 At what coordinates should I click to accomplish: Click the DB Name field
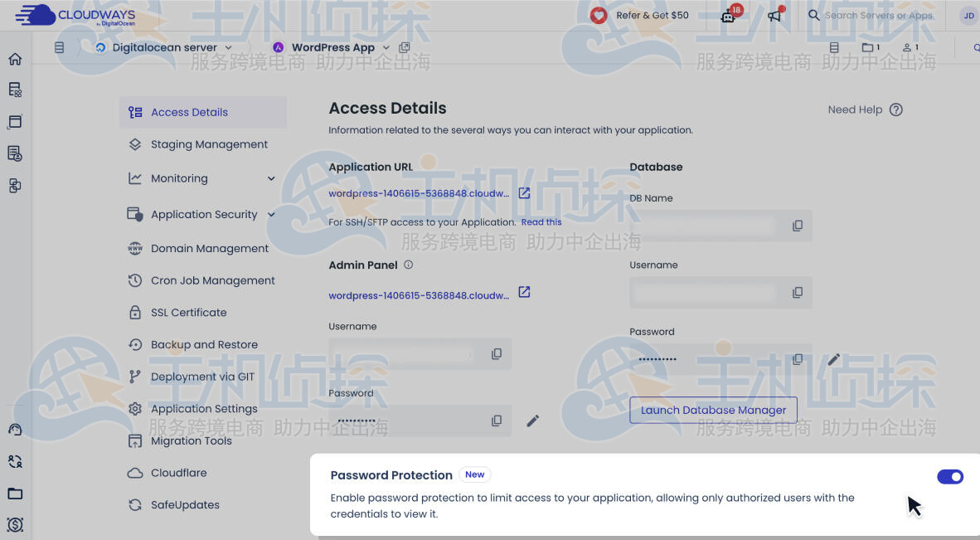pyautogui.click(x=720, y=226)
